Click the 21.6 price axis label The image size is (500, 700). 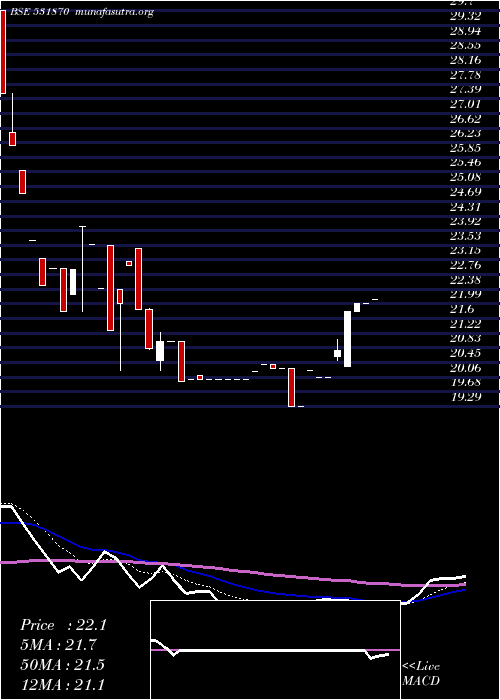(x=462, y=309)
